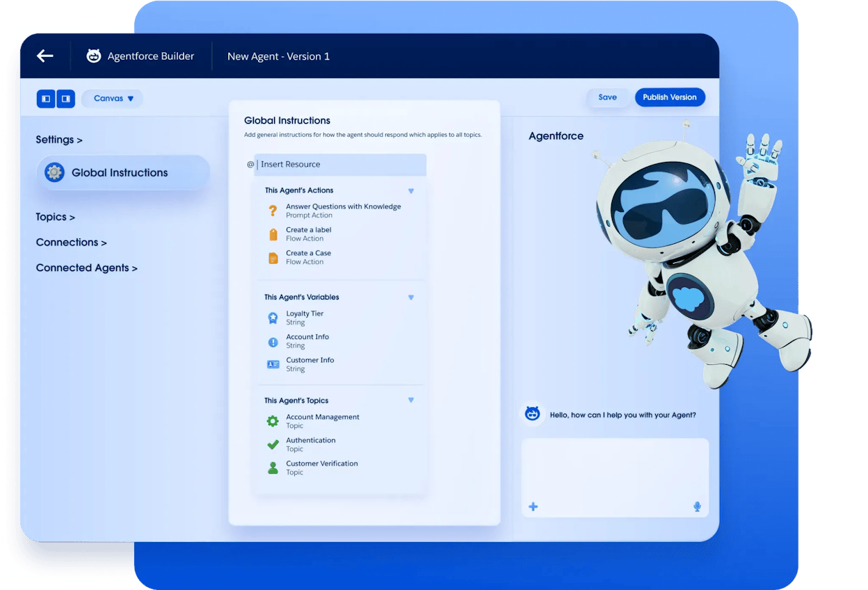The height and width of the screenshot is (590, 868).
Task: Click the Authentication checkmark icon
Action: [x=273, y=445]
